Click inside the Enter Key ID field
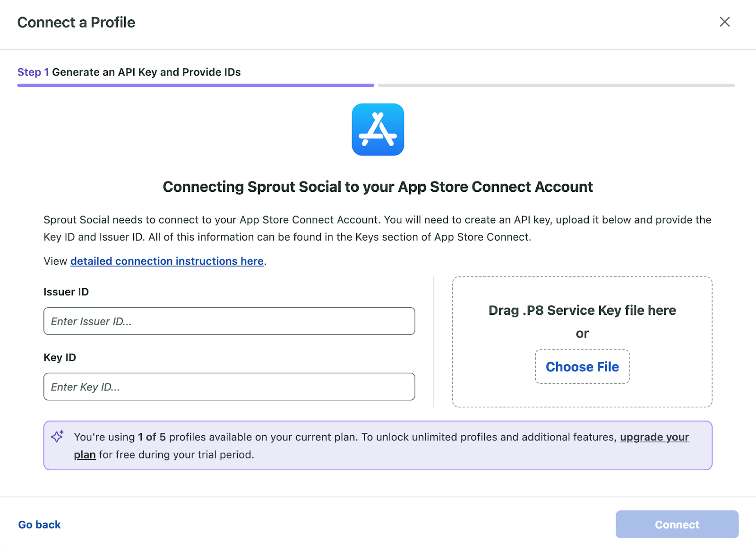 point(229,387)
